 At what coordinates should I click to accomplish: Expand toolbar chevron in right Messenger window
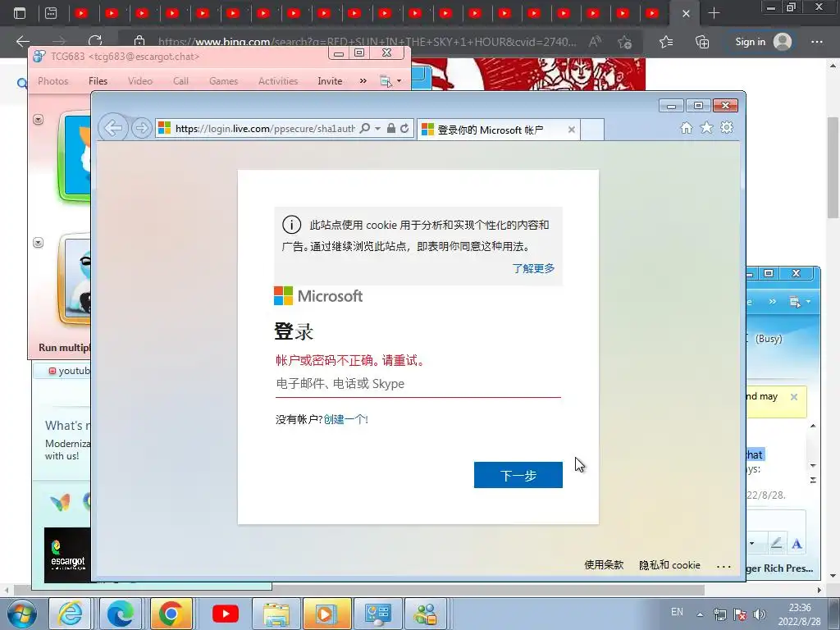pyautogui.click(x=772, y=302)
